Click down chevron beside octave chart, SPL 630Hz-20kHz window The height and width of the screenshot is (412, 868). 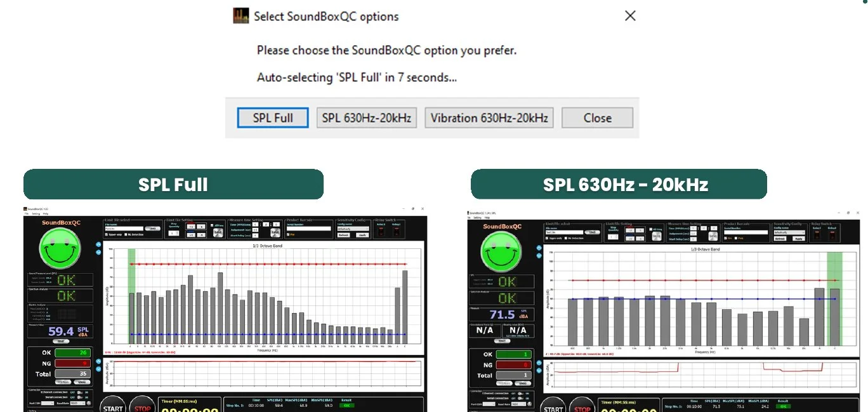pyautogui.click(x=539, y=255)
